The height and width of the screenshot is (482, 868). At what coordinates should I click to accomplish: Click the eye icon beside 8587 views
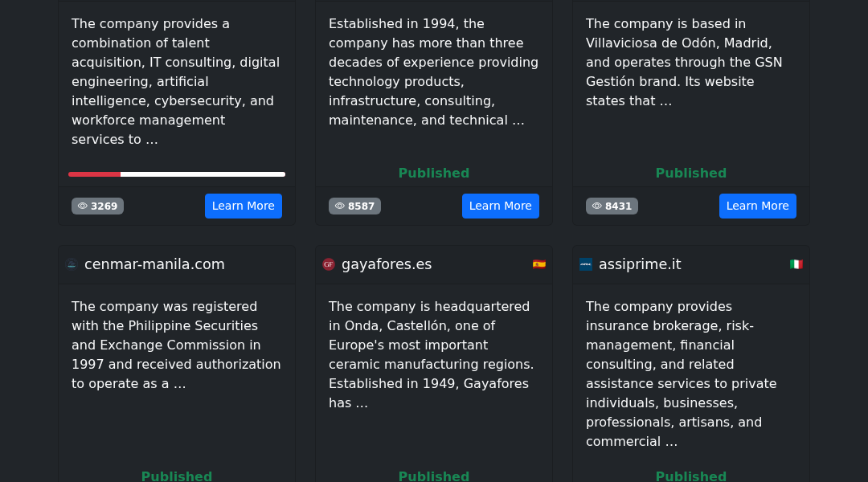coord(340,206)
